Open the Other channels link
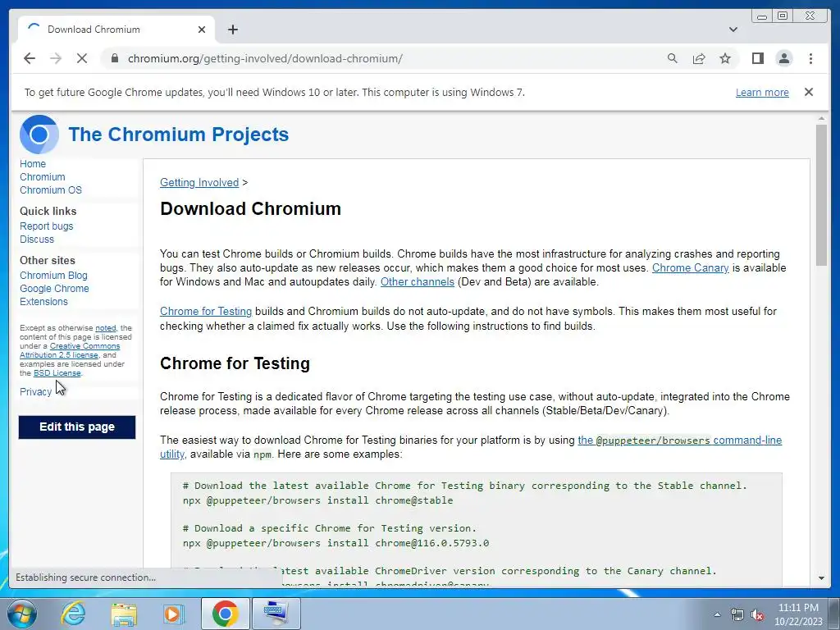This screenshot has height=630, width=840. [418, 282]
